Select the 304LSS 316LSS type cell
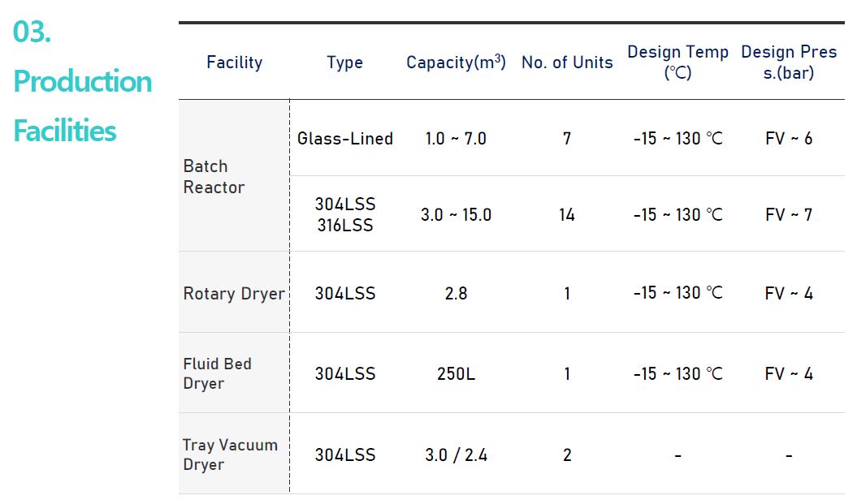 (x=344, y=215)
